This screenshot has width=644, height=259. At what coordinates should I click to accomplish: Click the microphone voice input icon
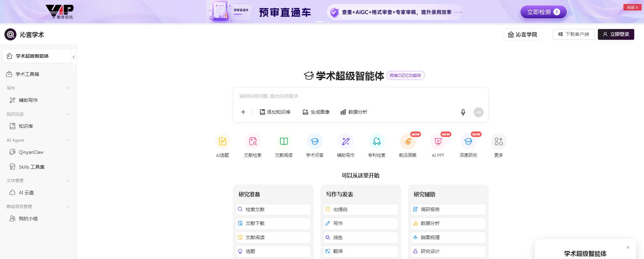click(x=463, y=112)
